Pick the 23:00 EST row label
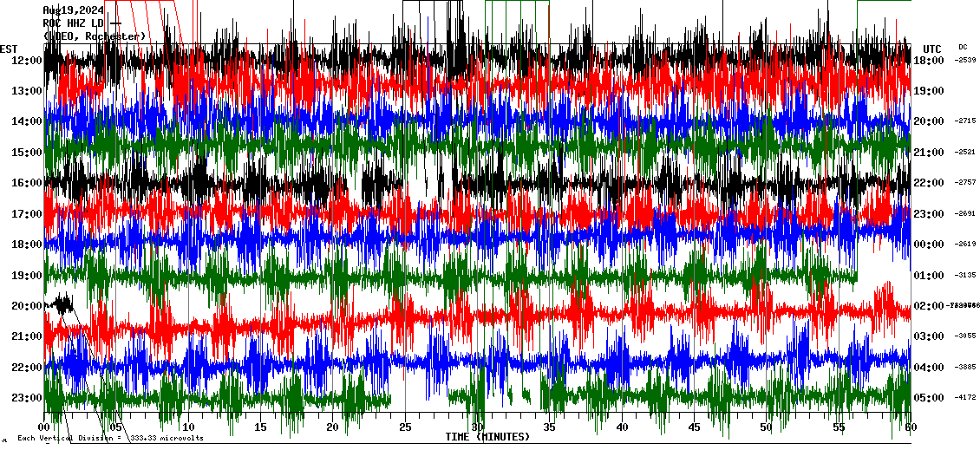This screenshot has width=980, height=450. pos(27,398)
